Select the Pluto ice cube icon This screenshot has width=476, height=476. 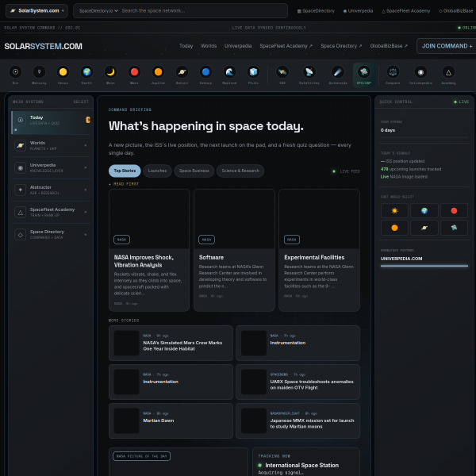253,75
